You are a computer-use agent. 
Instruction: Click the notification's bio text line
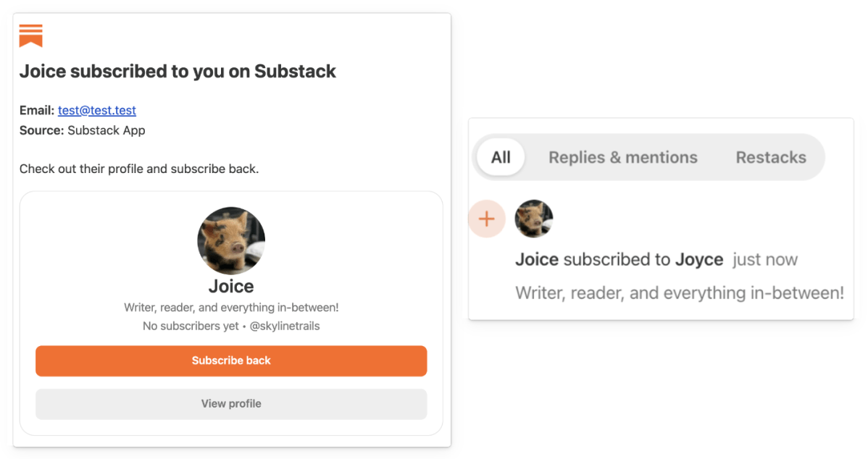click(679, 292)
